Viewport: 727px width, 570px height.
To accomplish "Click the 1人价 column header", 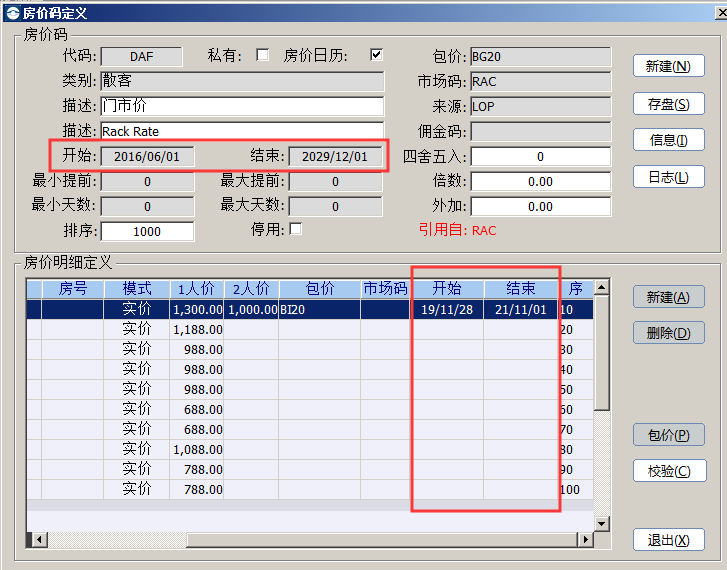I will coord(194,288).
